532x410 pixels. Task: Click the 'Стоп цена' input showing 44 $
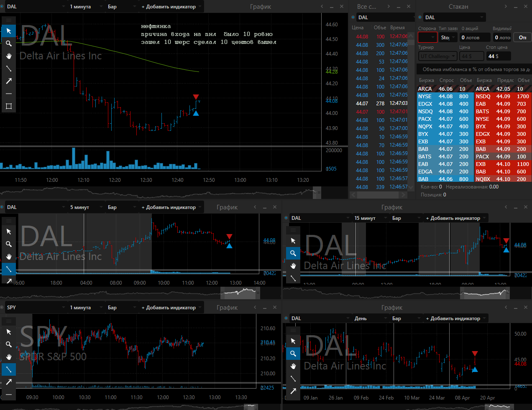coord(498,56)
